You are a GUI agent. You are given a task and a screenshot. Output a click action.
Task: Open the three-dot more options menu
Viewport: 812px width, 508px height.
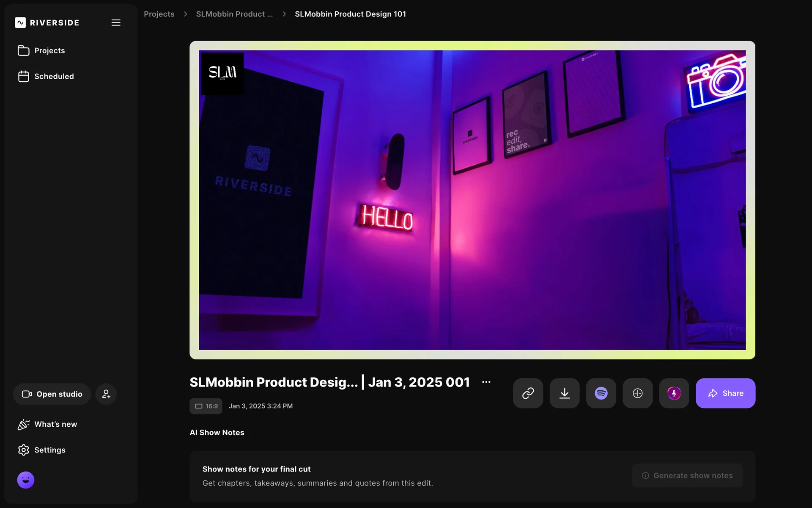pyautogui.click(x=486, y=382)
